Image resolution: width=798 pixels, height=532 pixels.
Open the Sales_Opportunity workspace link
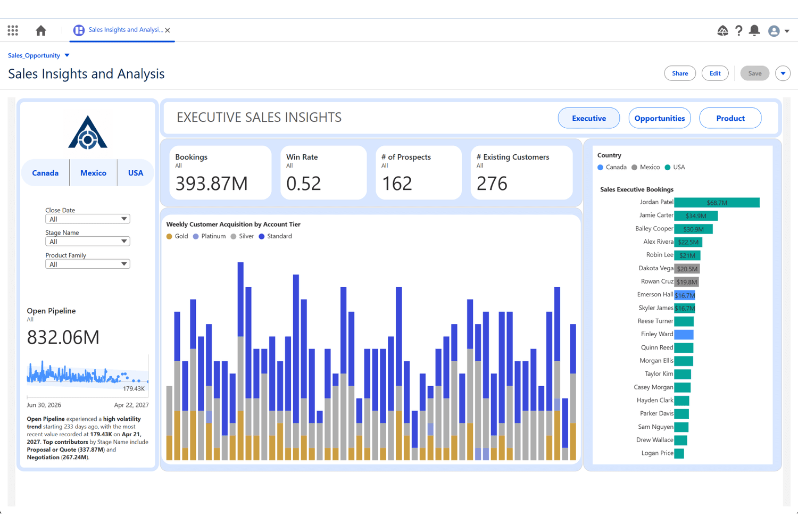34,55
